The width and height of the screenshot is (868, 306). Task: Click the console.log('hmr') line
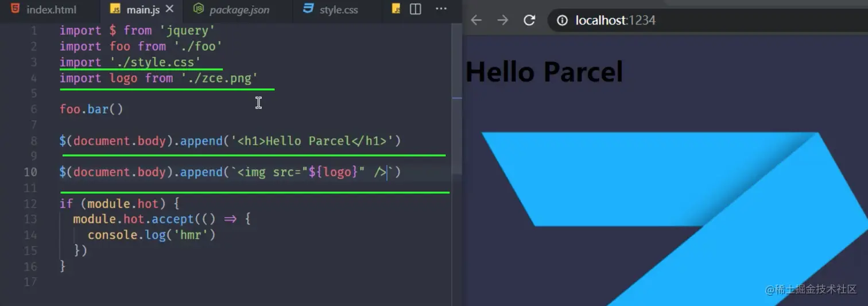152,235
